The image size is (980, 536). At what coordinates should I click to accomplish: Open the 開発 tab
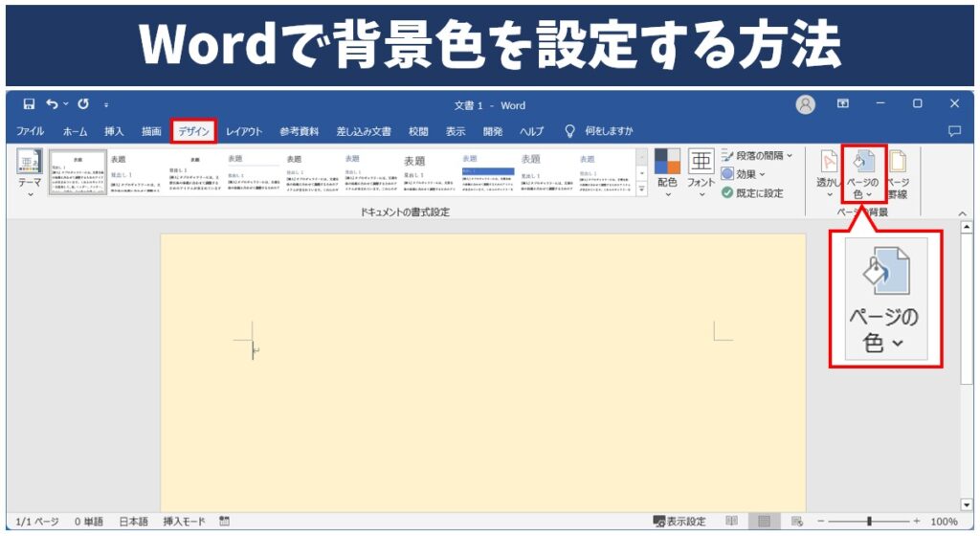point(493,131)
